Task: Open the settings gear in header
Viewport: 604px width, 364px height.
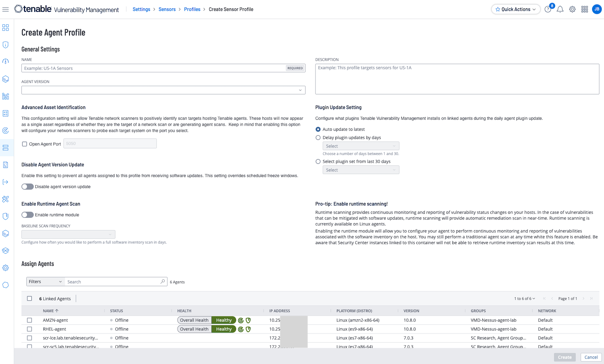Action: [572, 9]
